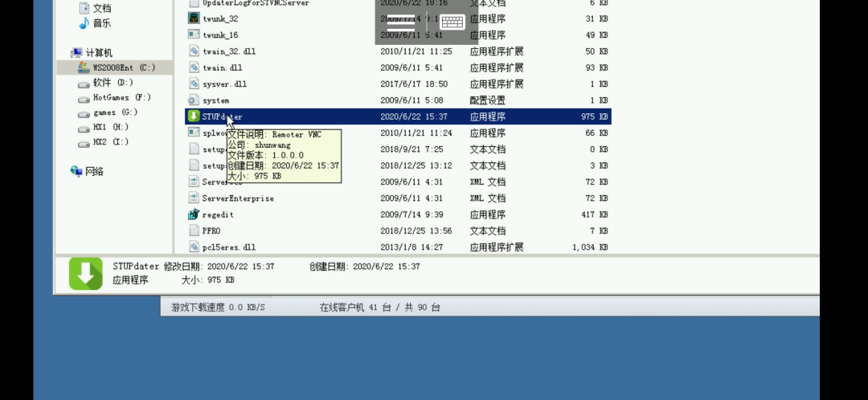This screenshot has width=868, height=400.
Task: Click the twain.dll file icon
Action: click(x=193, y=67)
